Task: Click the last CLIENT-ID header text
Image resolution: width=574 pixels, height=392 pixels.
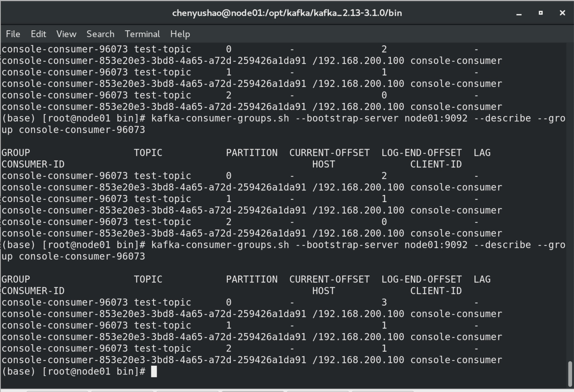Action: coord(436,291)
